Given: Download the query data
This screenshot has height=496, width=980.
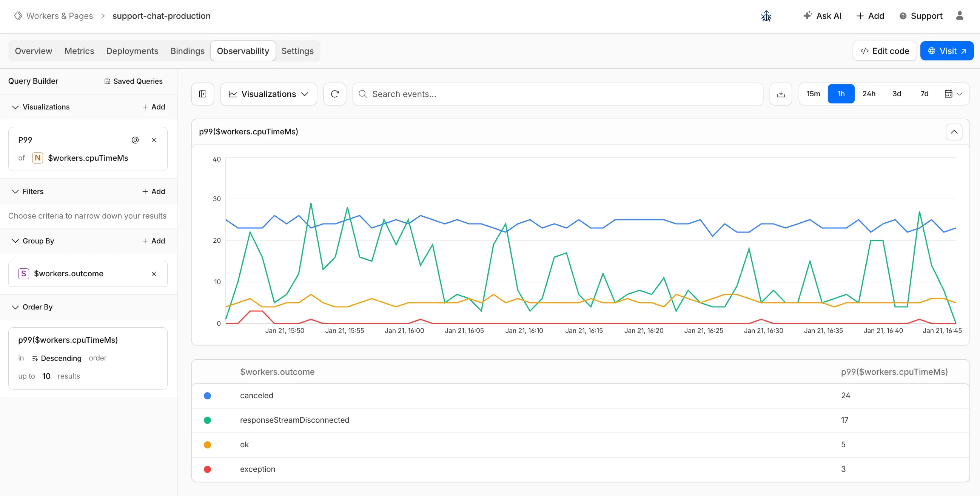Looking at the screenshot, I should click(x=781, y=94).
